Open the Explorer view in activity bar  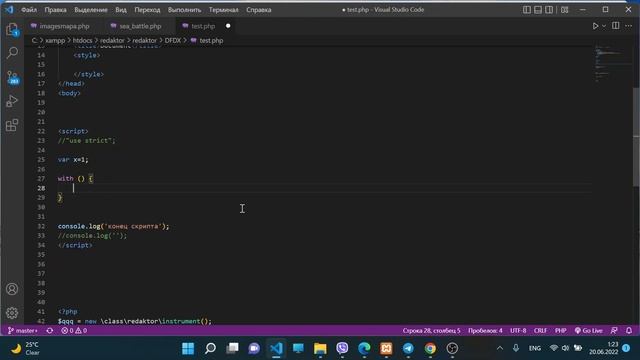coord(12,29)
